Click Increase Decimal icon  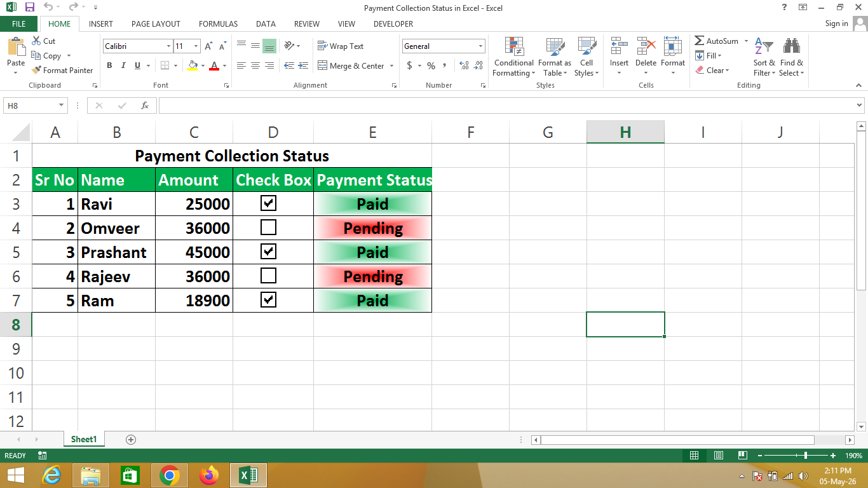[x=463, y=65]
